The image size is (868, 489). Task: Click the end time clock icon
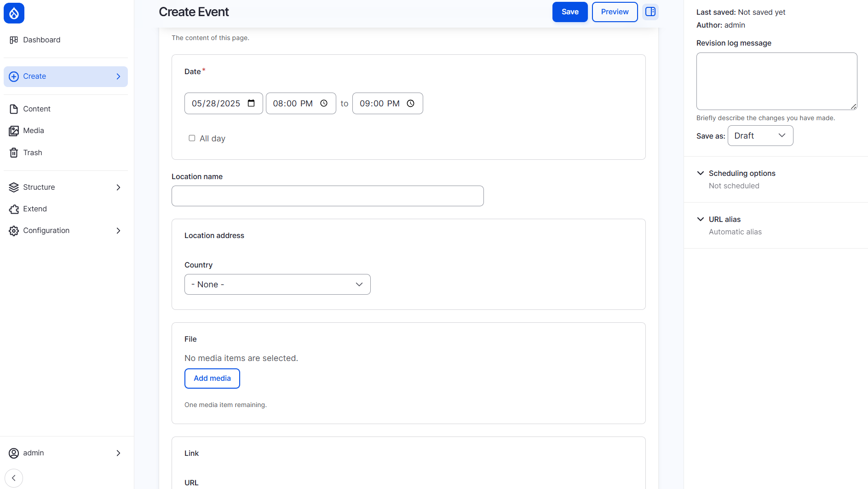tap(410, 103)
